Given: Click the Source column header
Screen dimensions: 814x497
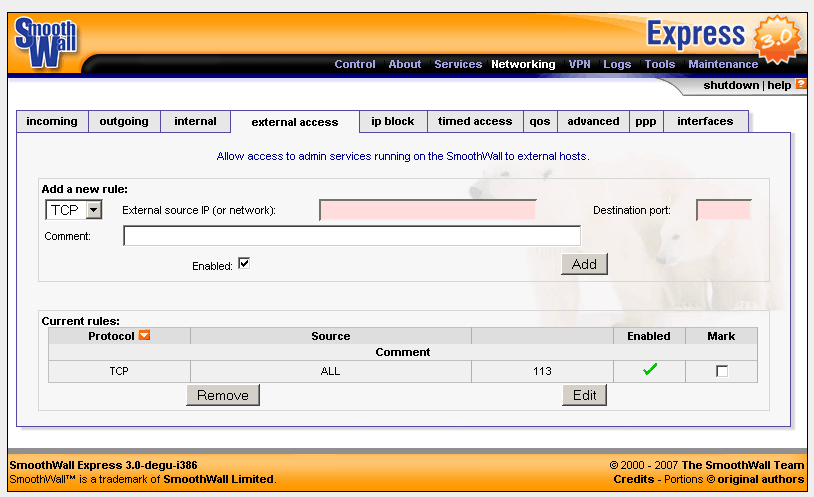Looking at the screenshot, I should pos(331,336).
